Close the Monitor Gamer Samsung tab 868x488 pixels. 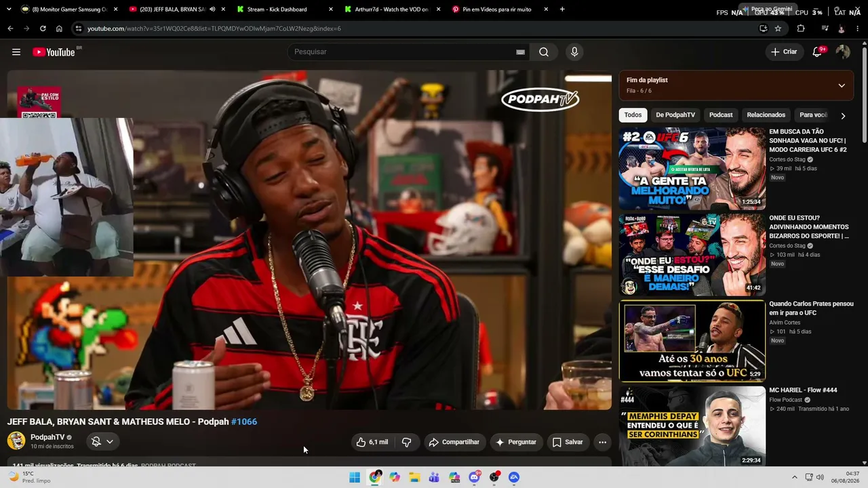tap(116, 9)
